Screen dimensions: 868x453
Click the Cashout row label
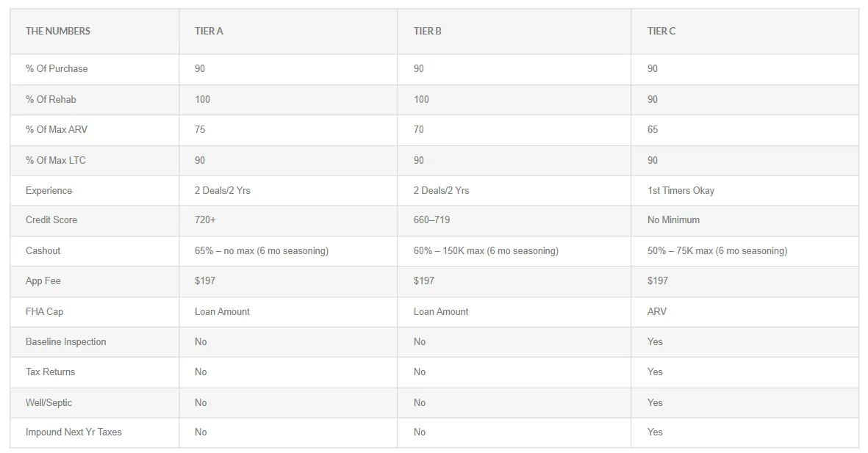(43, 251)
